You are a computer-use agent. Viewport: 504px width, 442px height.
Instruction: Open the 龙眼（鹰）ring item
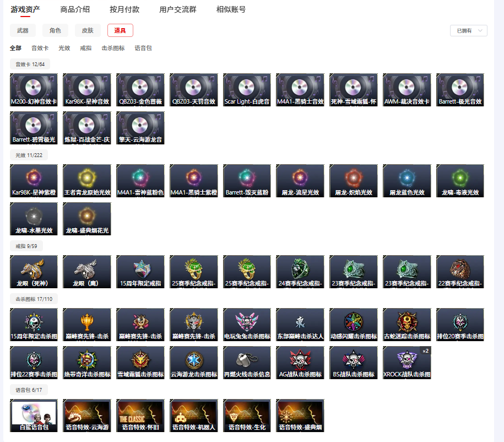coord(87,272)
